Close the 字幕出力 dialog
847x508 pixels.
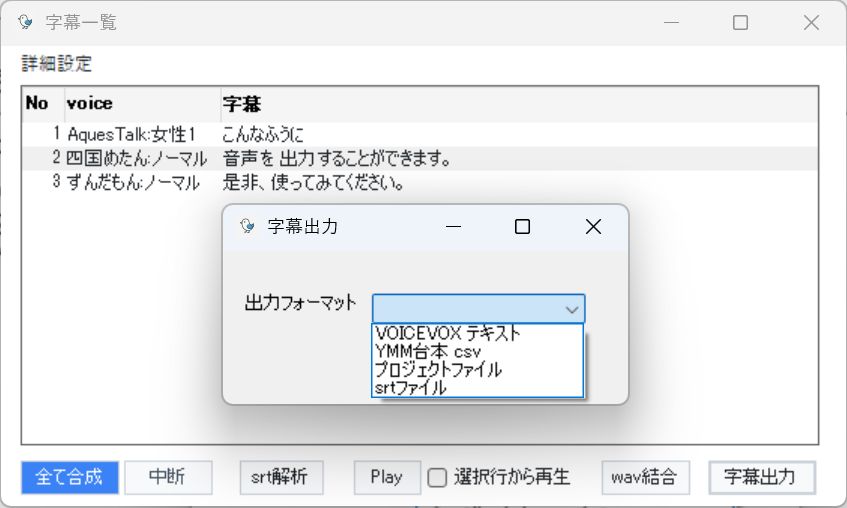click(x=593, y=226)
